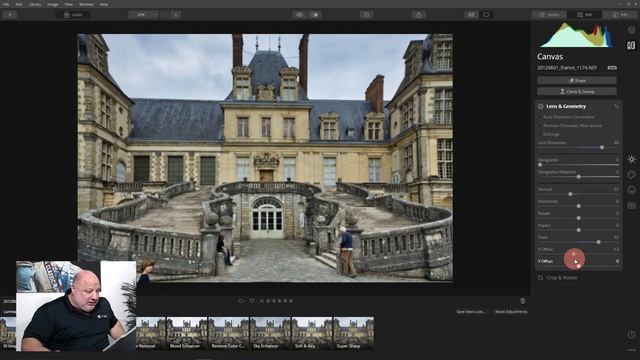Screen dimensions: 640x360
Task: Select the Essentials sun icon
Action: pos(631,159)
